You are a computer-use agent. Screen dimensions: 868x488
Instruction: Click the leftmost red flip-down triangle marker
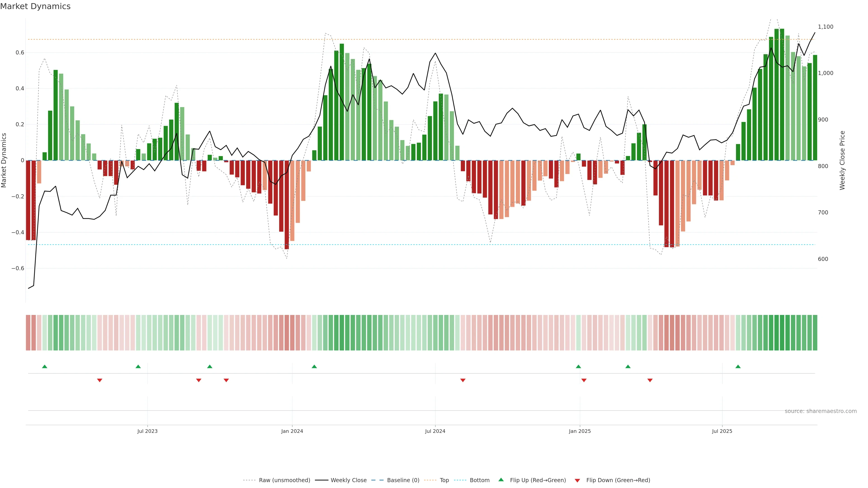point(99,380)
